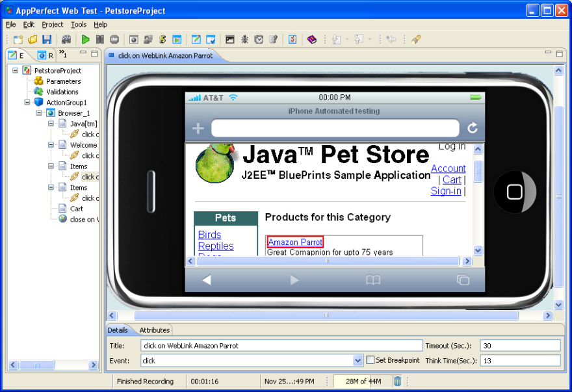This screenshot has width=572, height=392.
Task: Select the Cart page tree item
Action: (x=77, y=209)
